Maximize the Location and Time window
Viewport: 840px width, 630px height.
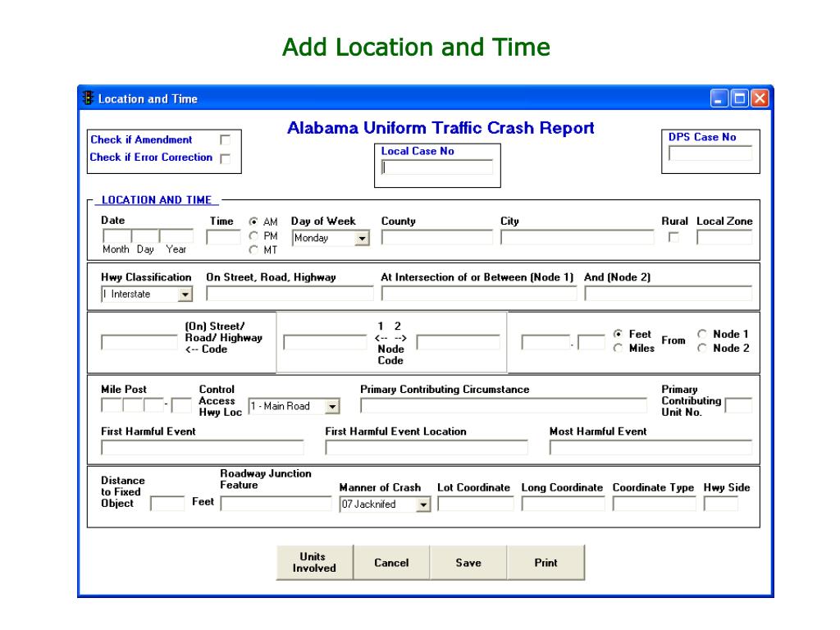(739, 98)
